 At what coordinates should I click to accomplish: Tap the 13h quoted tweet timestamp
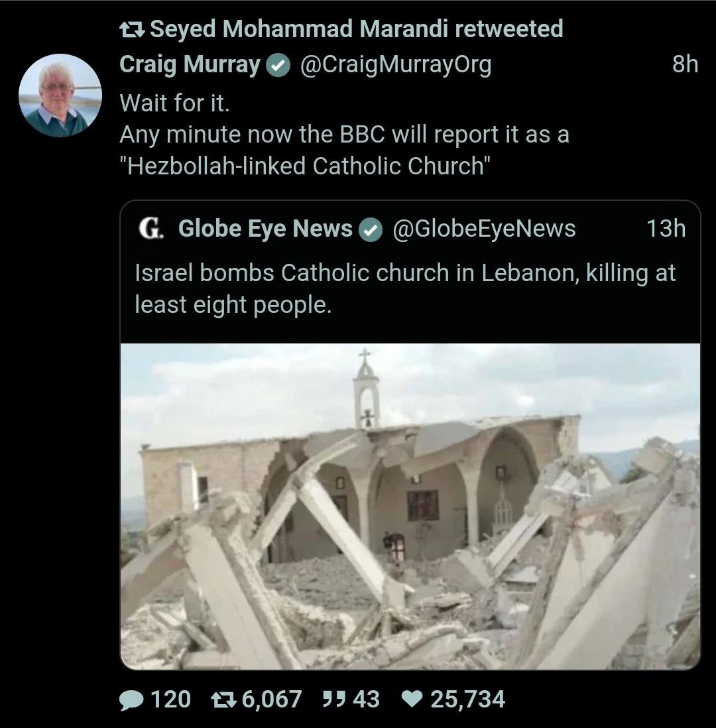(665, 228)
